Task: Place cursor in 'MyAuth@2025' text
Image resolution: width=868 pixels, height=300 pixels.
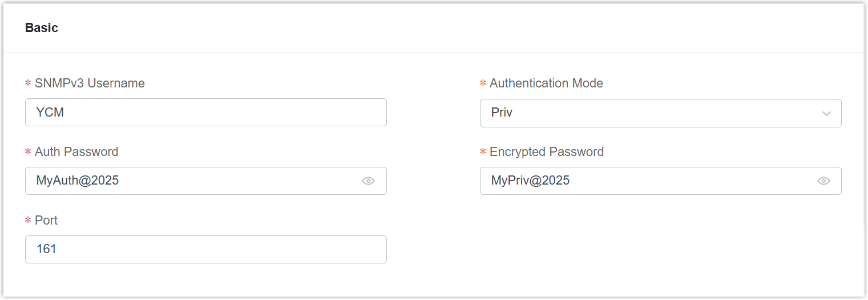Action: point(77,181)
